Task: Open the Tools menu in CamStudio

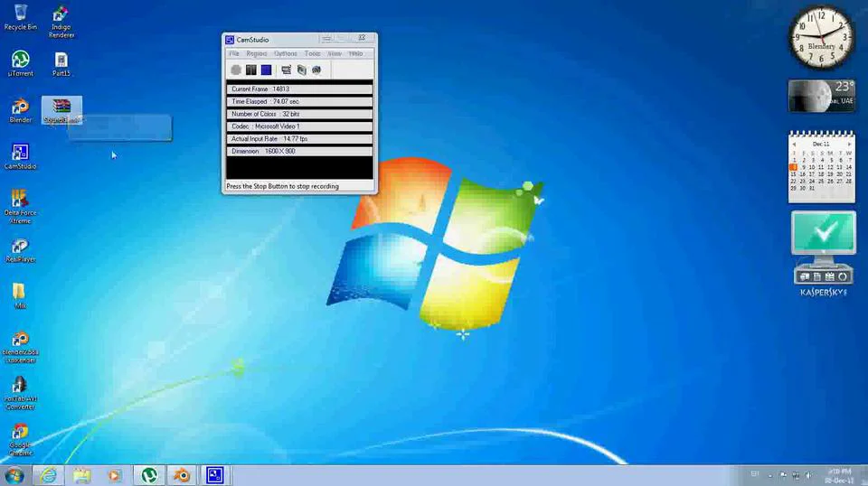Action: tap(312, 53)
